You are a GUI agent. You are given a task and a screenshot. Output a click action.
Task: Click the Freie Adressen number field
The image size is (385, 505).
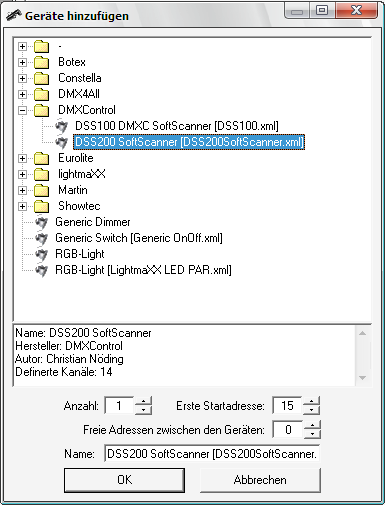click(x=288, y=430)
